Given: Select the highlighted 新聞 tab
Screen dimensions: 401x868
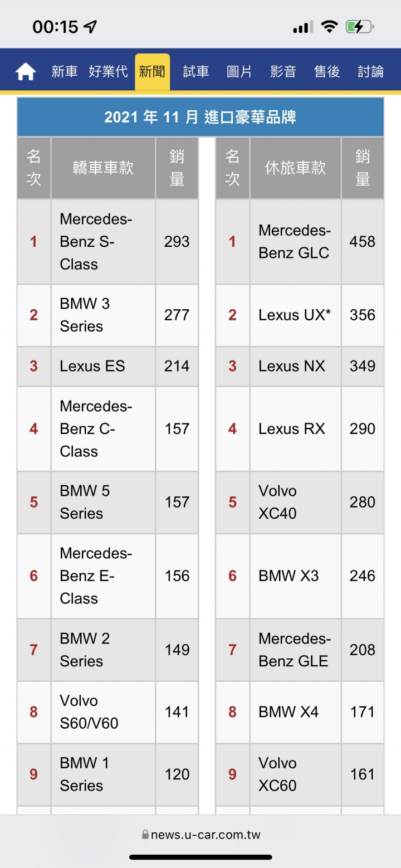Looking at the screenshot, I should click(152, 72).
